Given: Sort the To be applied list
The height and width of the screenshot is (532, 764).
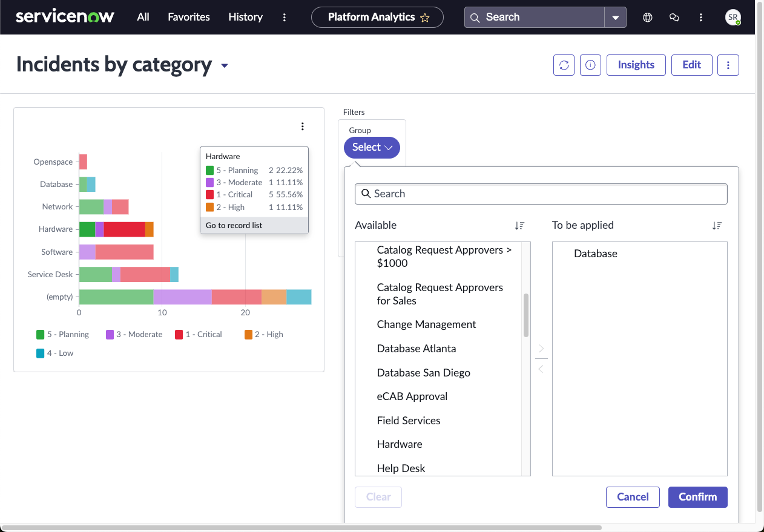Looking at the screenshot, I should [717, 225].
